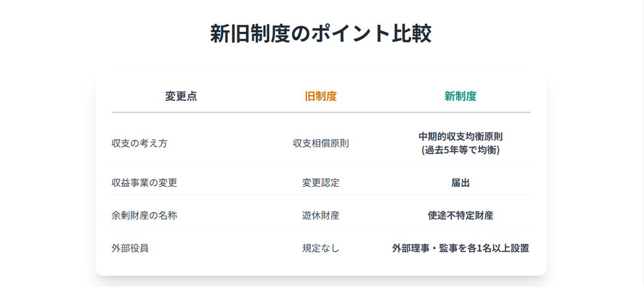Select the 変更点 column header
644x287 pixels.
pos(181,96)
